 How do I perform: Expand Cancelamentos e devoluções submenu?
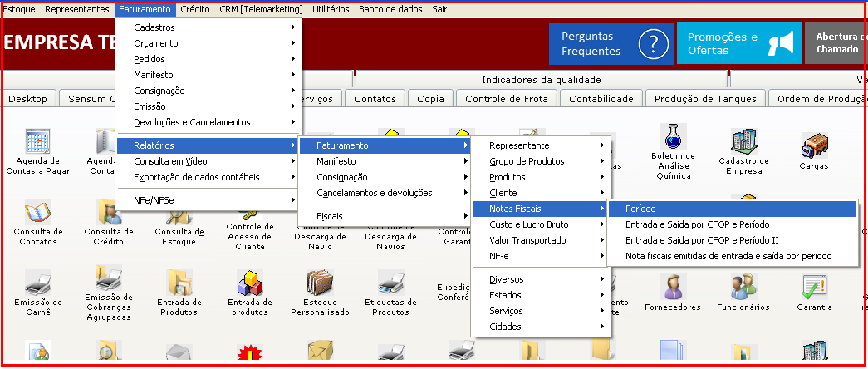click(385, 193)
